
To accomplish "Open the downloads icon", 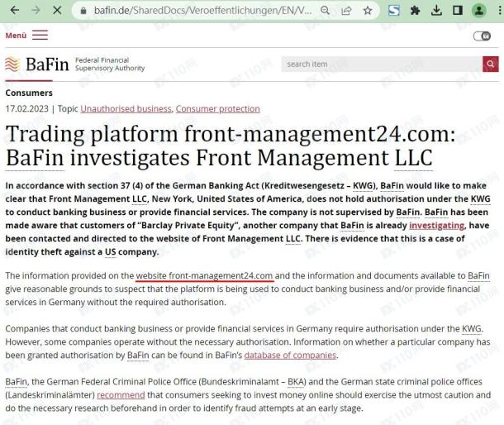I will point(436,11).
